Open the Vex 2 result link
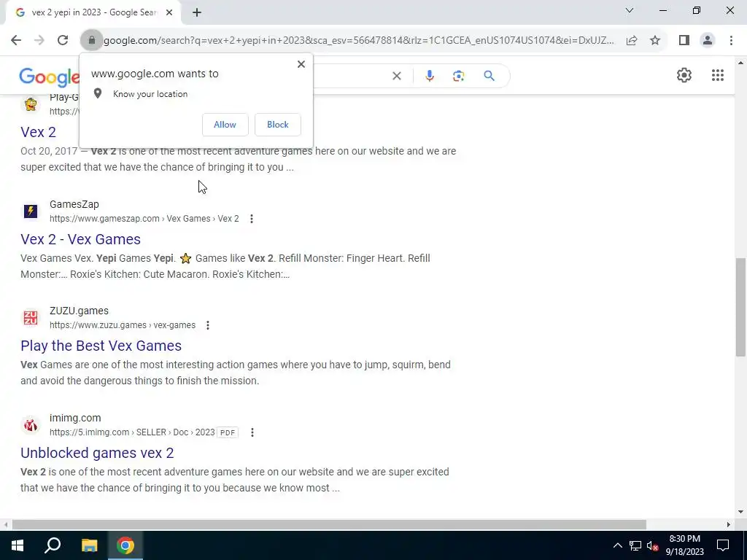Image resolution: width=747 pixels, height=560 pixels. [38, 132]
